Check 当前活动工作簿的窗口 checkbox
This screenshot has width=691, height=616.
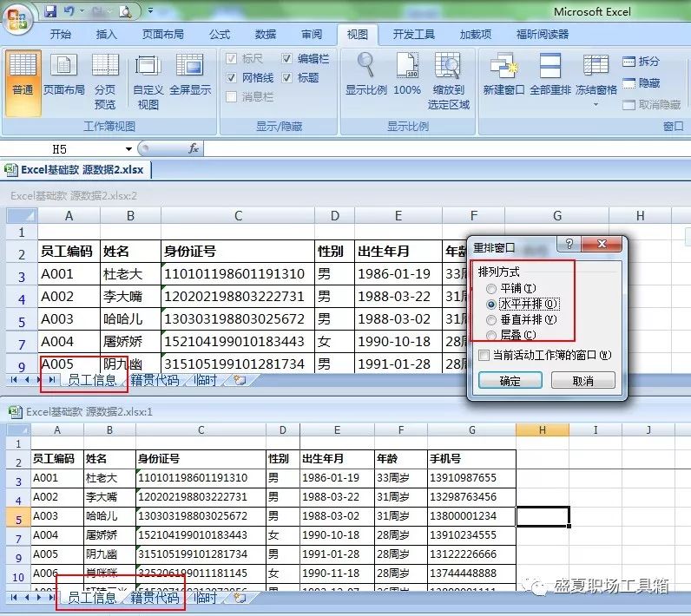click(x=484, y=355)
